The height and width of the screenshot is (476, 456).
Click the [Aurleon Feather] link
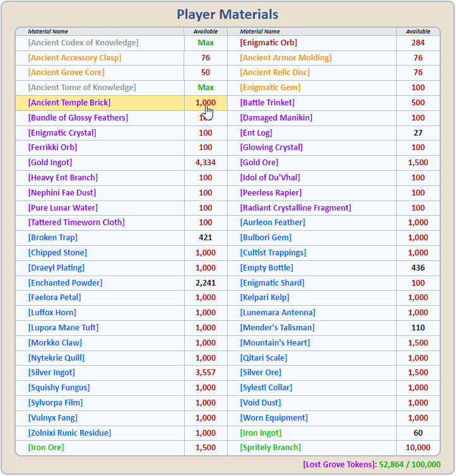point(272,223)
